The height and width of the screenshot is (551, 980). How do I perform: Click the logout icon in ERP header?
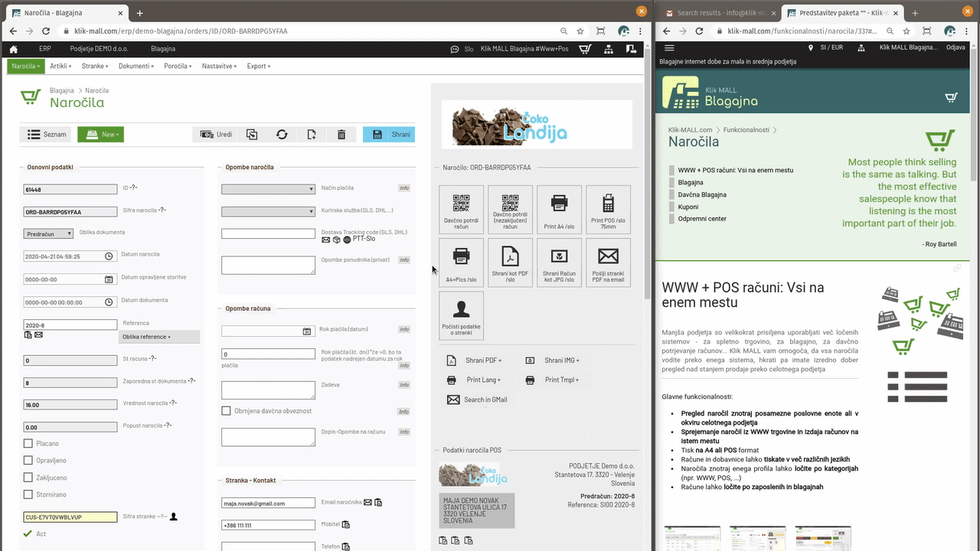(631, 49)
